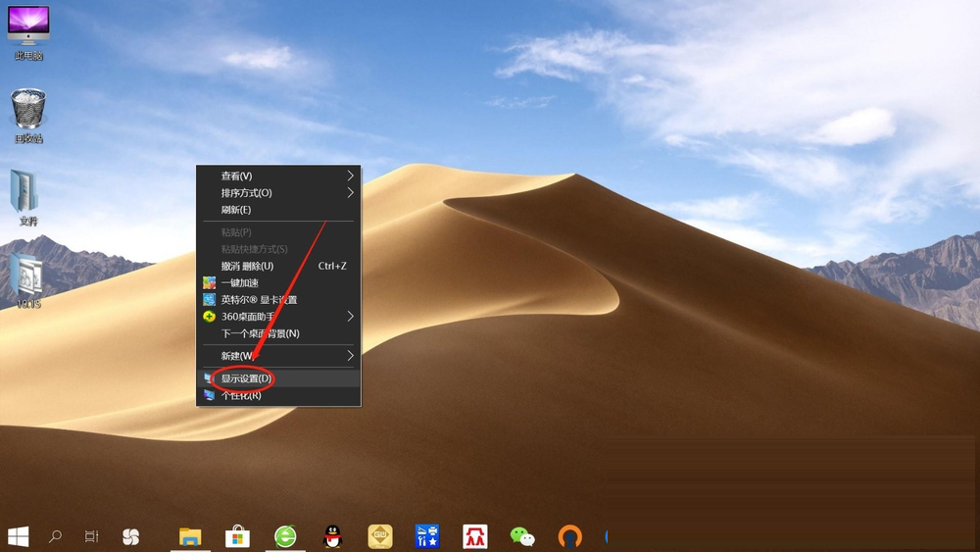This screenshot has width=980, height=552.
Task: Select the Recycle Bin desktop icon
Action: pos(28,116)
